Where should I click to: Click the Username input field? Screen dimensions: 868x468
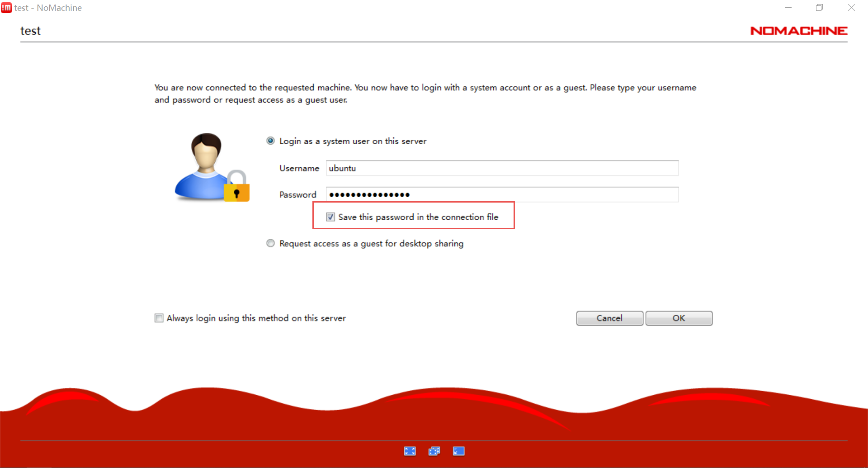(x=502, y=168)
